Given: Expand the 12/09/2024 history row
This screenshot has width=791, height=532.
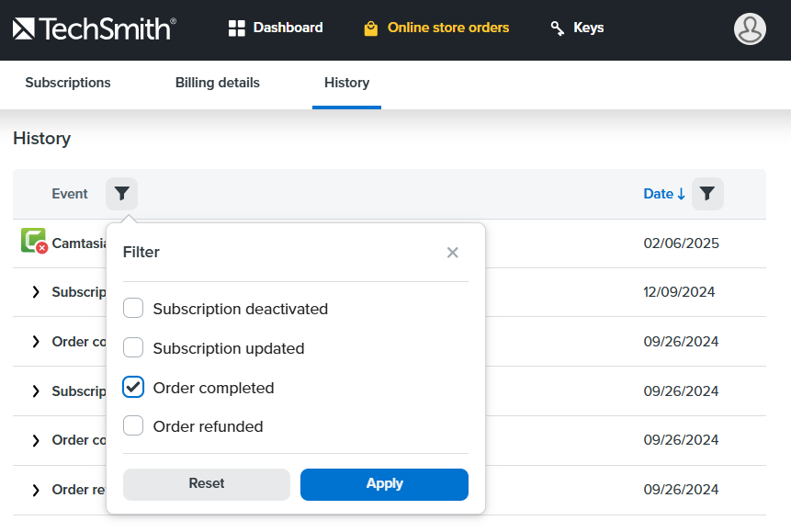Looking at the screenshot, I should pos(36,292).
